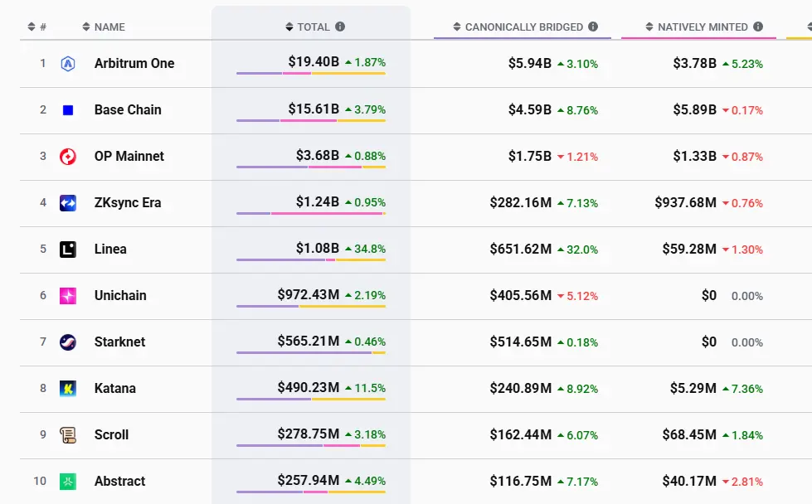Image resolution: width=812 pixels, height=504 pixels.
Task: Click the black Linea logo icon
Action: coord(68,249)
